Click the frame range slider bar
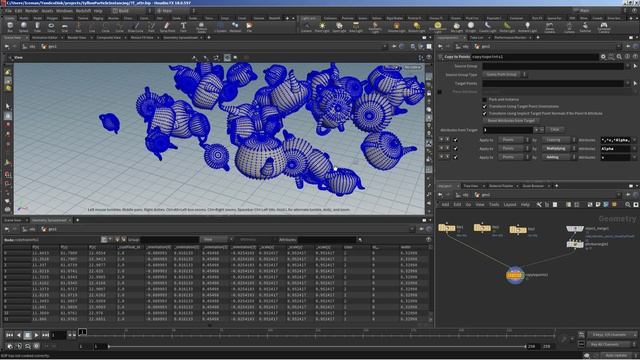Screen dimensions: 640x360 317,346
